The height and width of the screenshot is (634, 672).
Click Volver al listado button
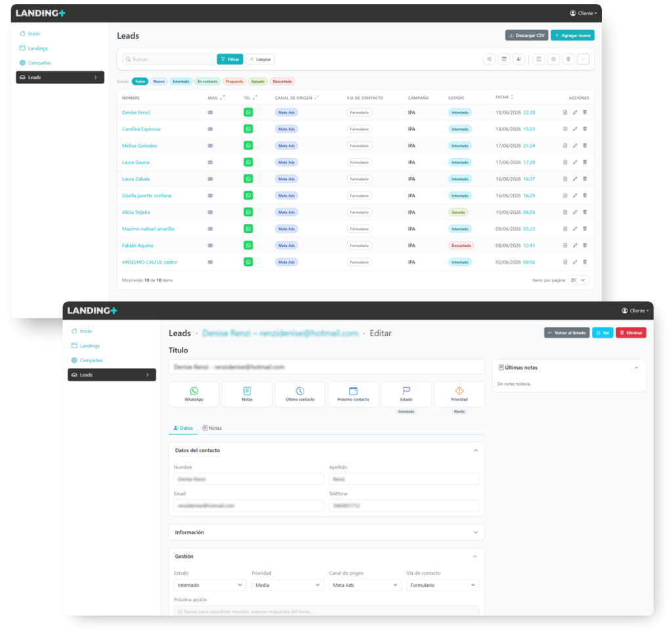[x=566, y=333]
